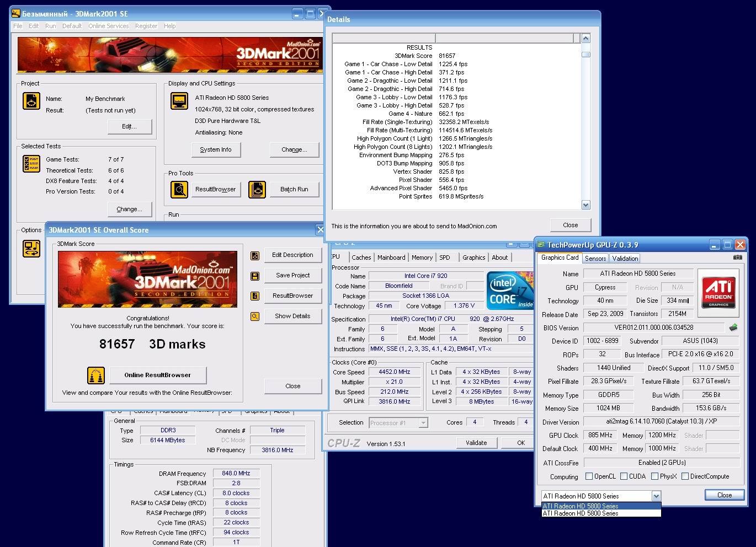
Task: Open the Online Services menu
Action: [108, 26]
